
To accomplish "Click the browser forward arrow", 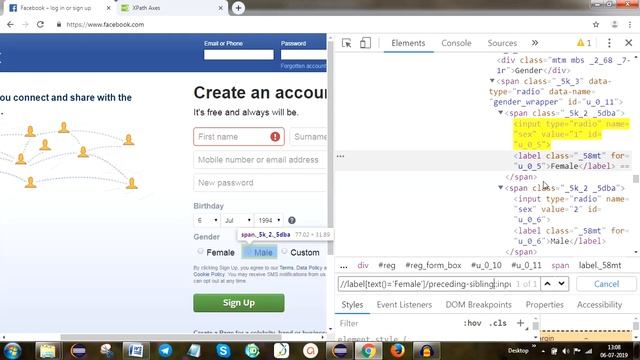I will tap(25, 24).
